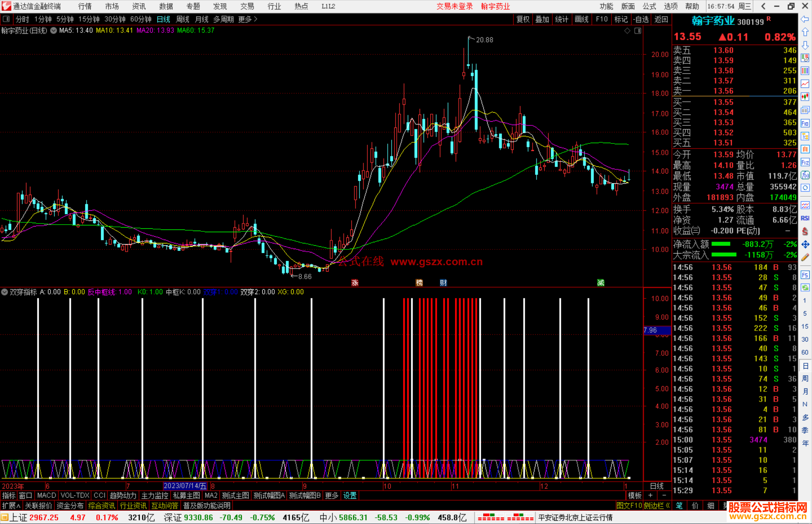Click the F12 icon in right sidebar
Screen dimensions: 812x524
click(805, 162)
